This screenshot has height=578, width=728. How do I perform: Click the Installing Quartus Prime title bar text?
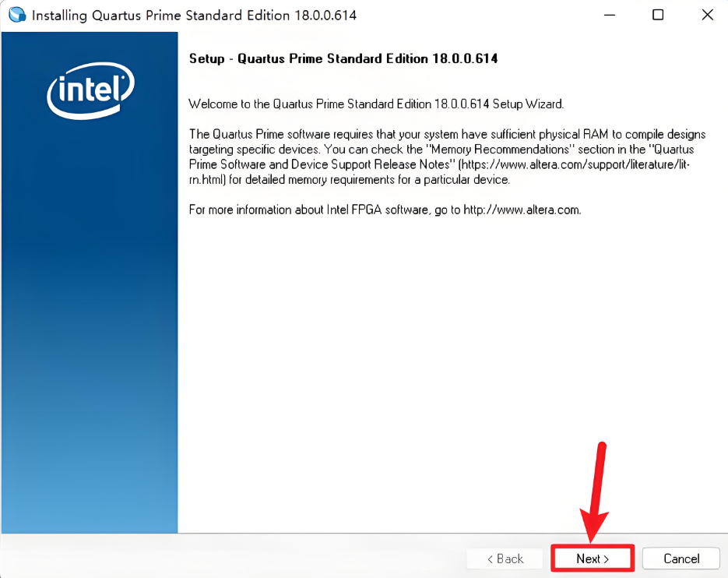[x=194, y=16]
